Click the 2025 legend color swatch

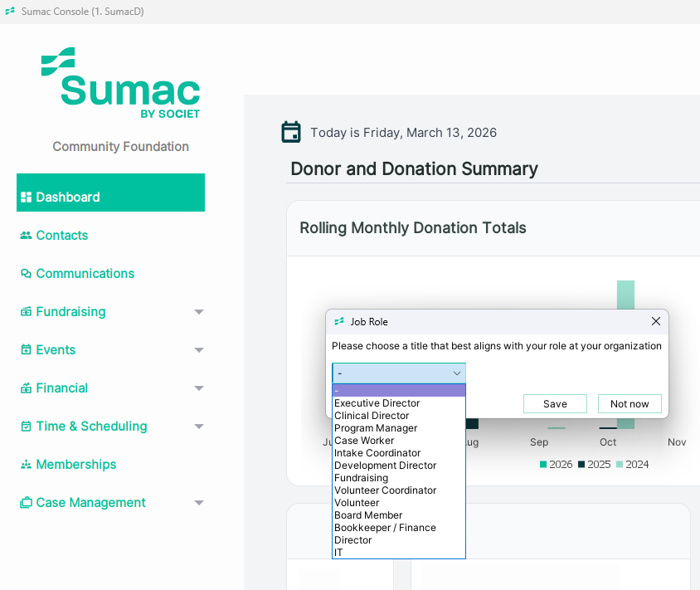[581, 465]
